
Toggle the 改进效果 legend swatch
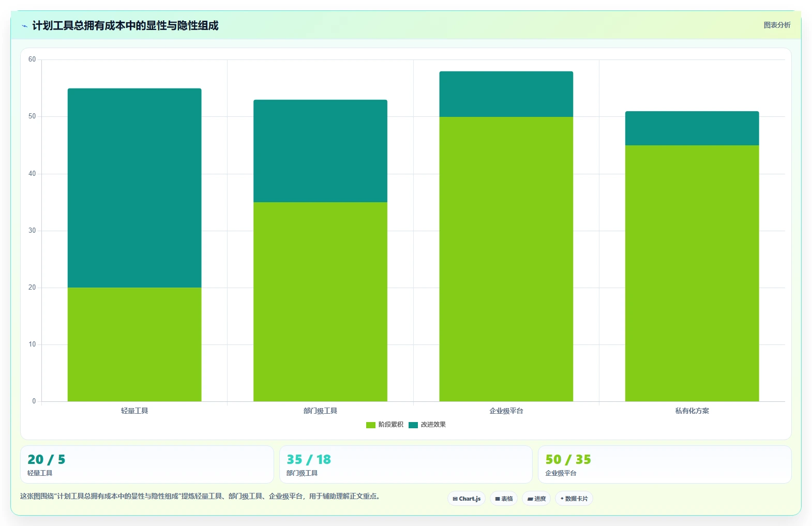point(413,425)
